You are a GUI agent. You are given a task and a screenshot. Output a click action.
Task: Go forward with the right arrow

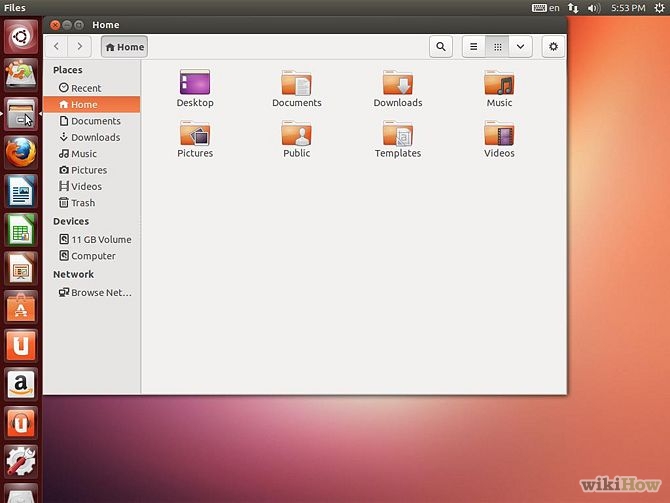79,47
